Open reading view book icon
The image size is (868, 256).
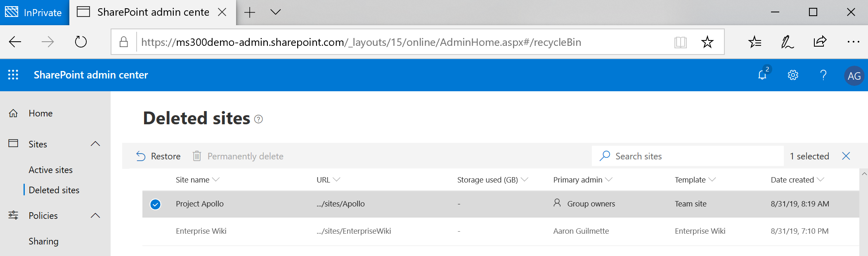680,42
